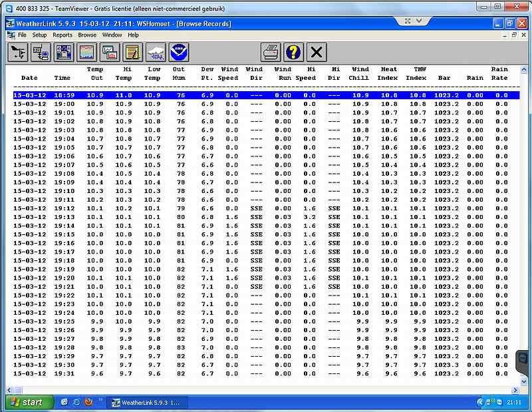Click the WeatherLink document icon in menu bar
532x412 pixels.
point(11,35)
